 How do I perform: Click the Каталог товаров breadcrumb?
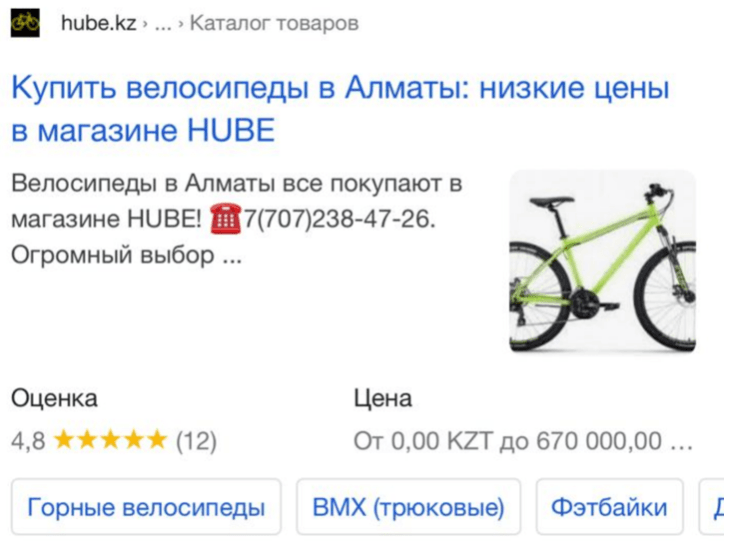click(274, 23)
